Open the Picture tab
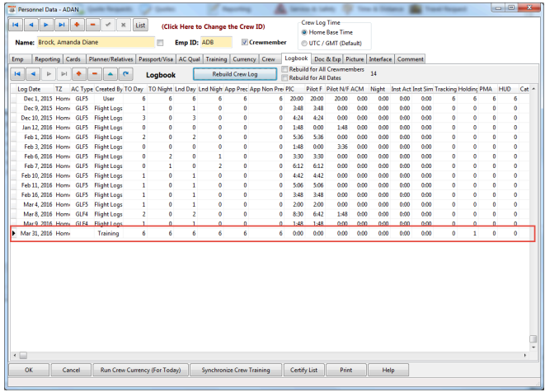 click(x=355, y=59)
